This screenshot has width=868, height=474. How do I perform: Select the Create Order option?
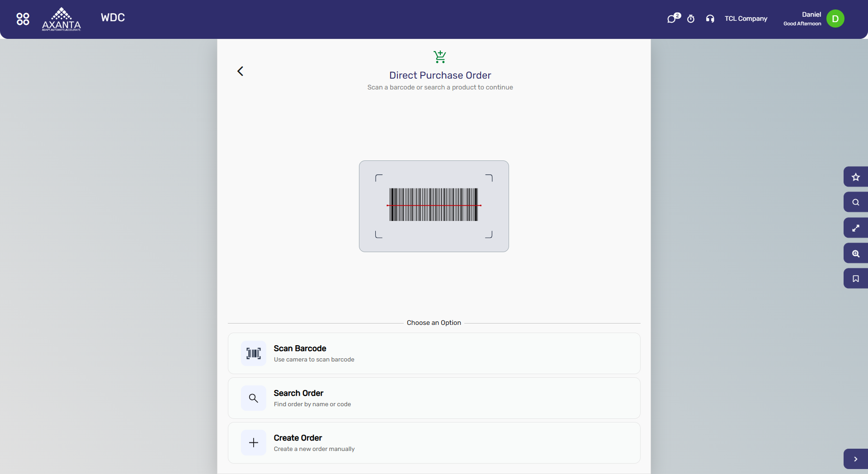(x=434, y=443)
